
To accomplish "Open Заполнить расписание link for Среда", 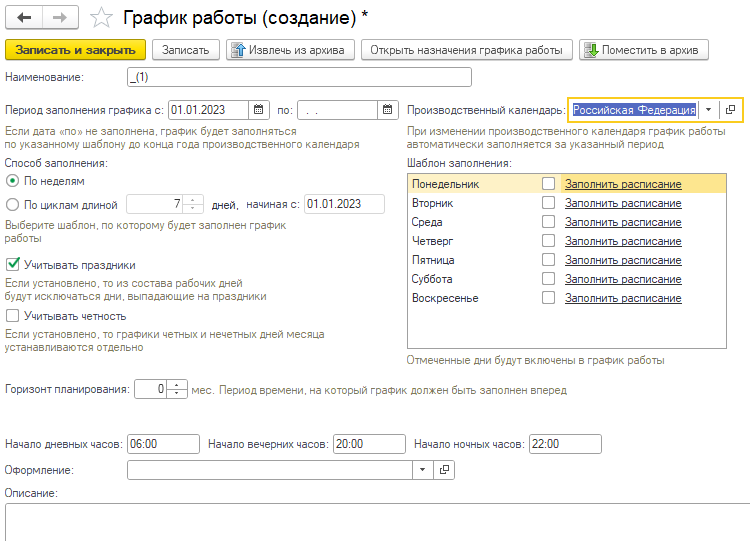I will [x=623, y=222].
